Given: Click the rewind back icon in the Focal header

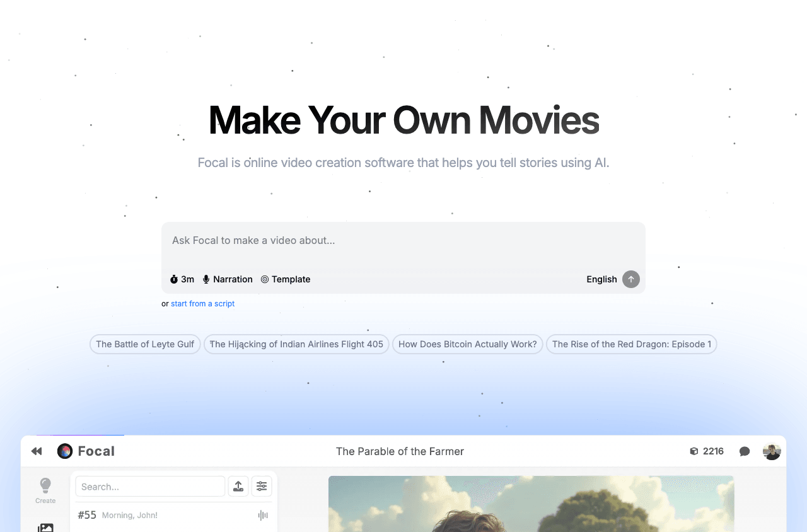Looking at the screenshot, I should click(37, 451).
